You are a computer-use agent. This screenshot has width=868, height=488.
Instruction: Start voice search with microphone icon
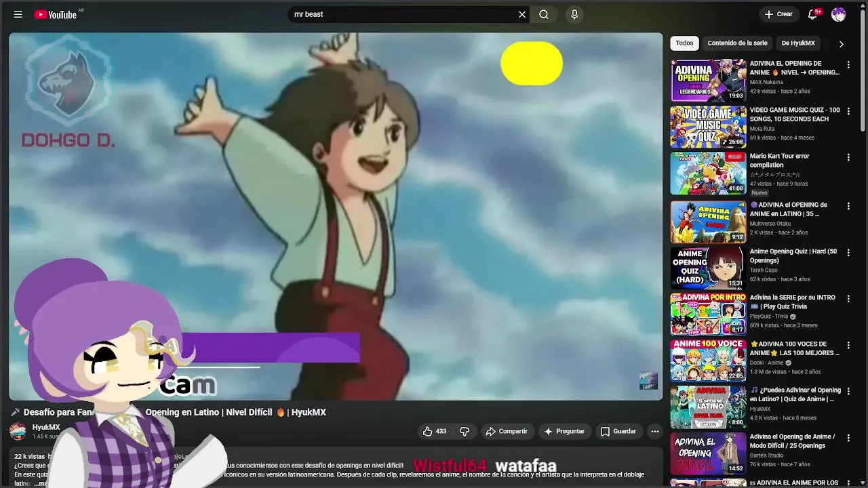tap(574, 14)
